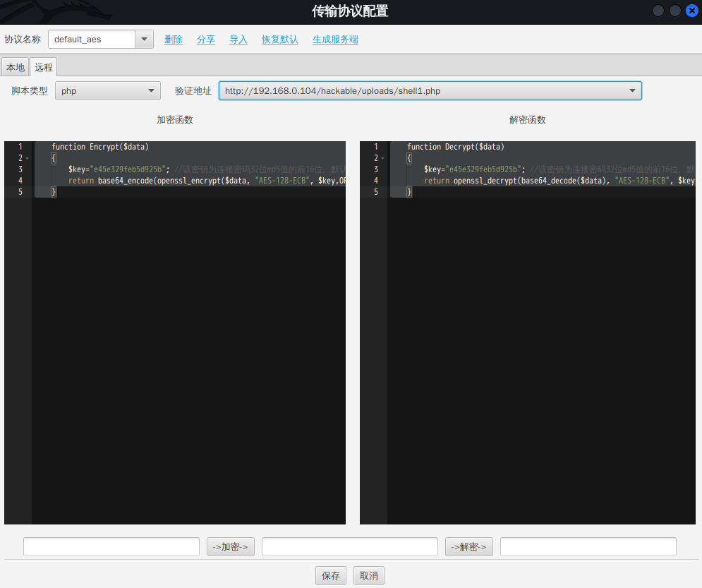Open the protocol name dropdown arrow
This screenshot has width=702, height=588.
coord(144,40)
